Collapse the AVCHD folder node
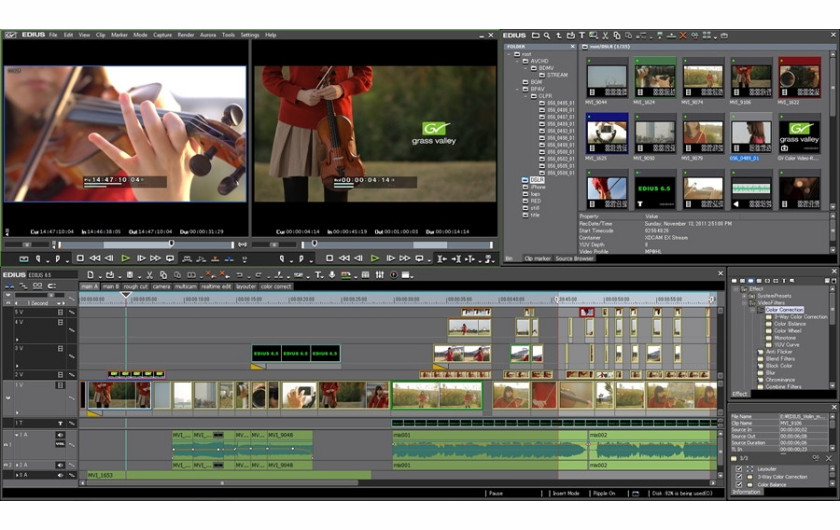 (518, 61)
